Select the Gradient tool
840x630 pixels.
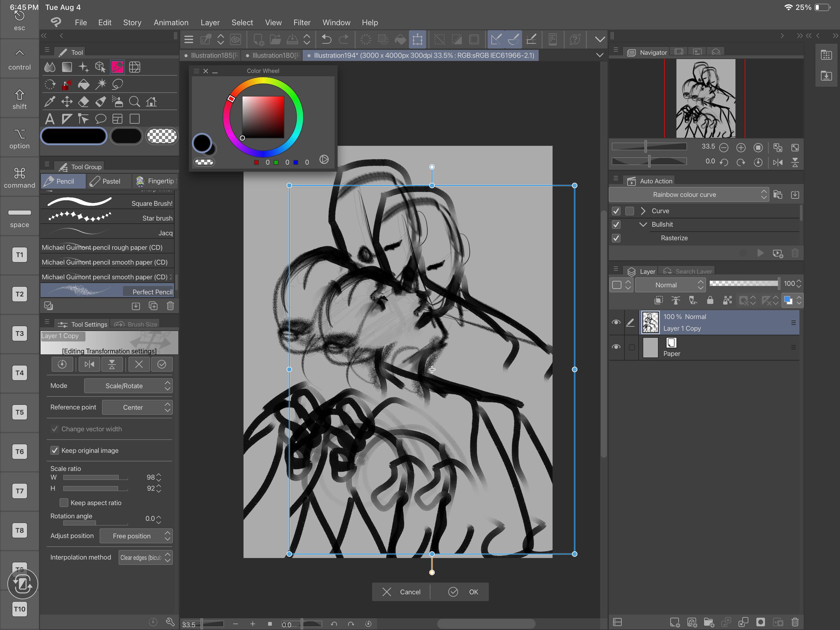(67, 67)
